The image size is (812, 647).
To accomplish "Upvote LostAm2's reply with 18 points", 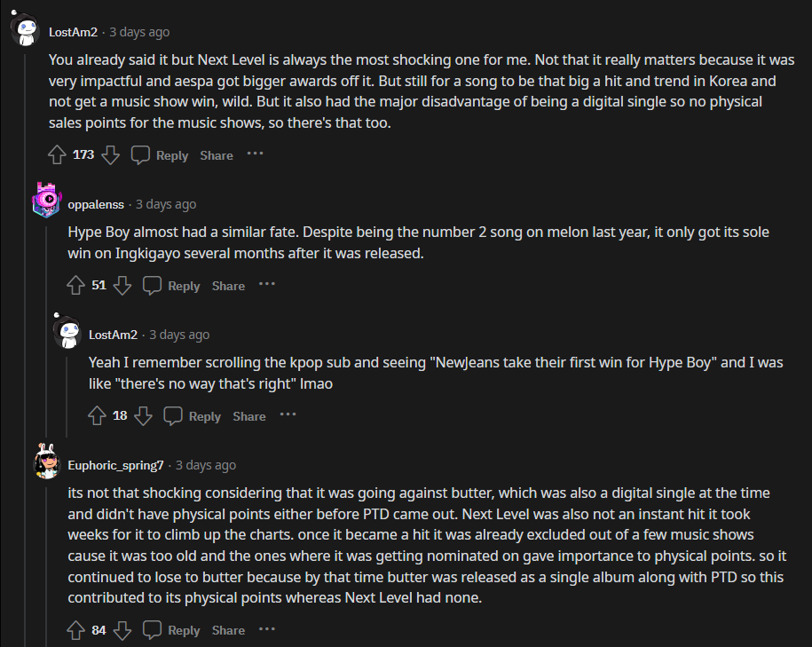I will point(98,416).
